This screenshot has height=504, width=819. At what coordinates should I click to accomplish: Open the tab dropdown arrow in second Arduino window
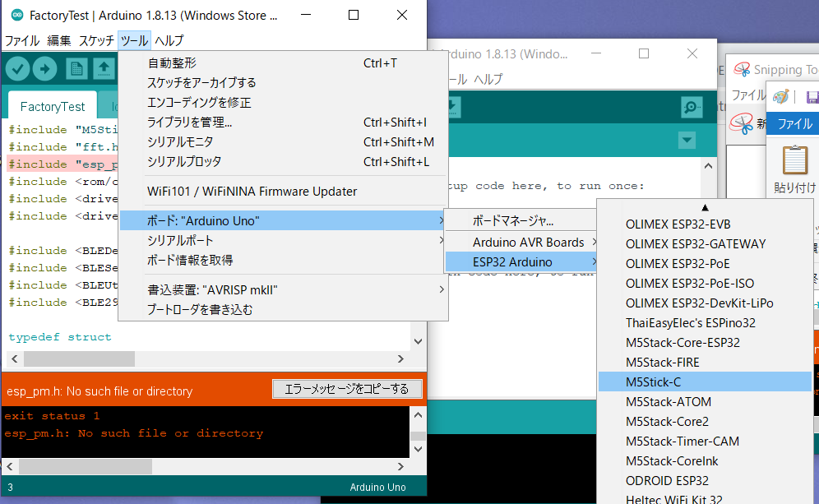click(x=687, y=141)
